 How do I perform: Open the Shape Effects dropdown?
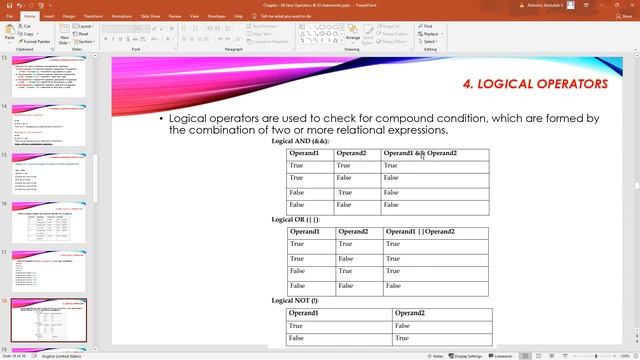coord(392,42)
